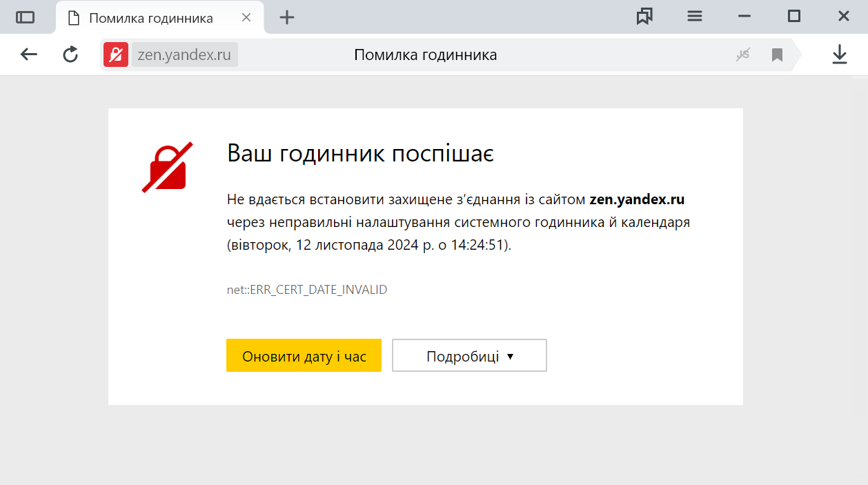
Task: Open a new tab with plus
Action: 287,17
